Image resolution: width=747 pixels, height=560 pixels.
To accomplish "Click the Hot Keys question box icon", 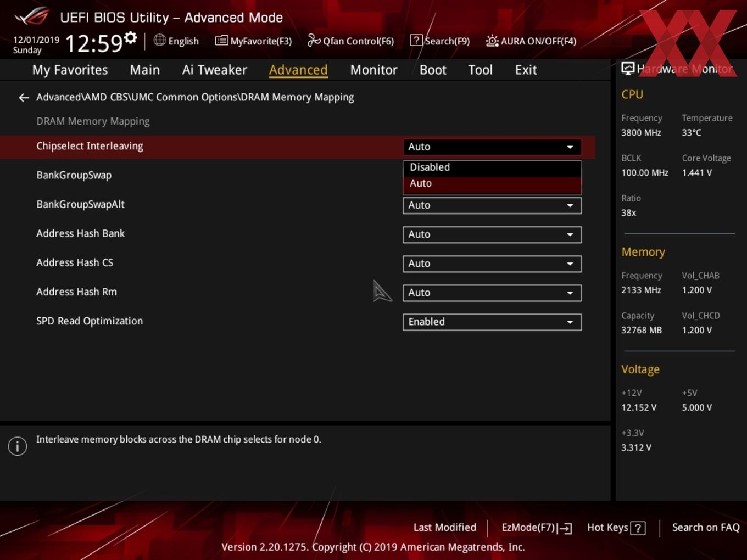I will pyautogui.click(x=638, y=528).
